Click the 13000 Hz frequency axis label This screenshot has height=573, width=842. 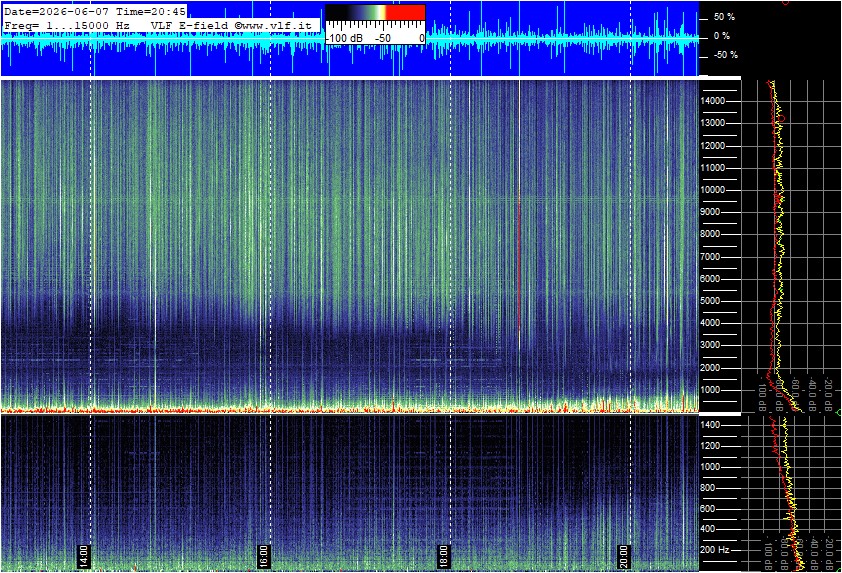(x=713, y=123)
